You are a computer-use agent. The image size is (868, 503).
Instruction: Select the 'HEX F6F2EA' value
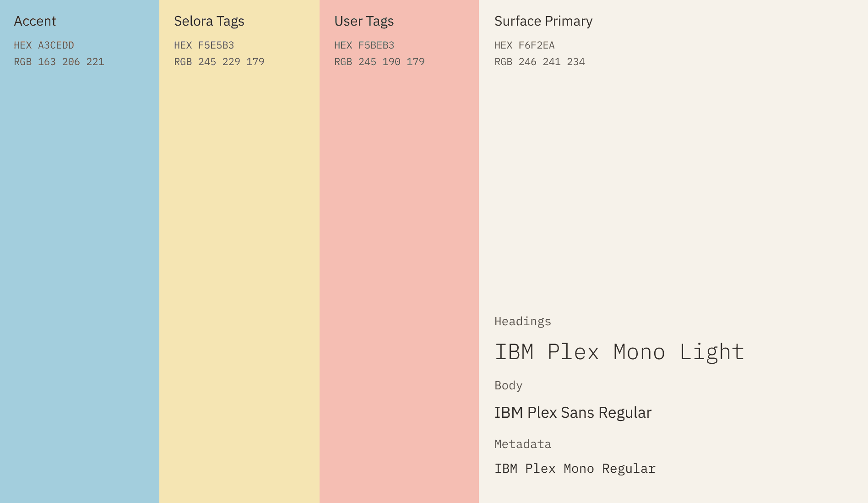tap(525, 45)
